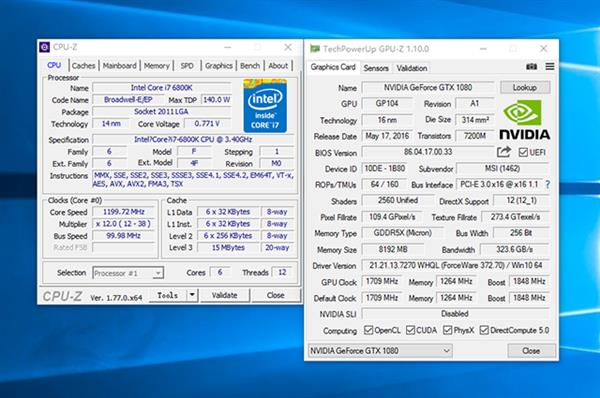Click the GPU-Z screenshot camera icon
The height and width of the screenshot is (398, 600).
pyautogui.click(x=532, y=67)
